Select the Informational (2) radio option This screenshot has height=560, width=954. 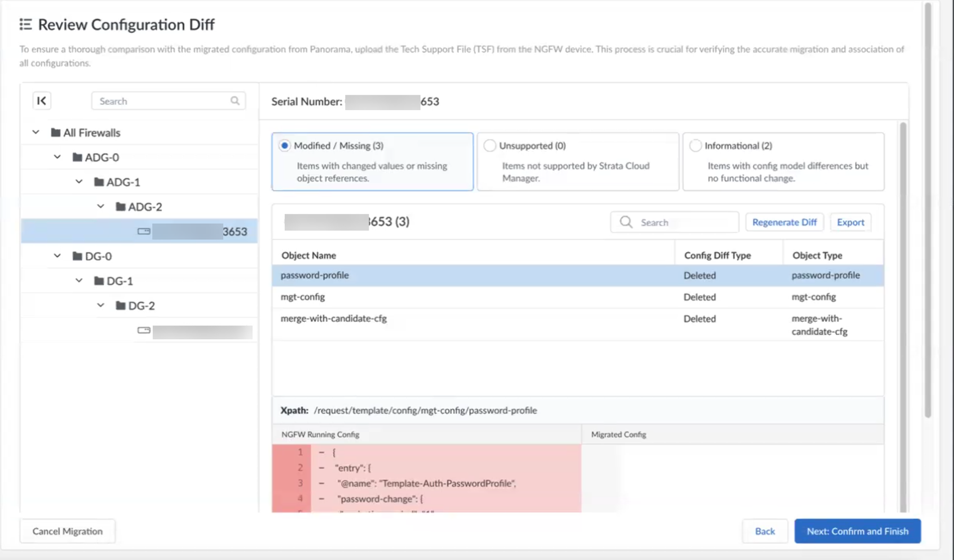[x=696, y=146]
